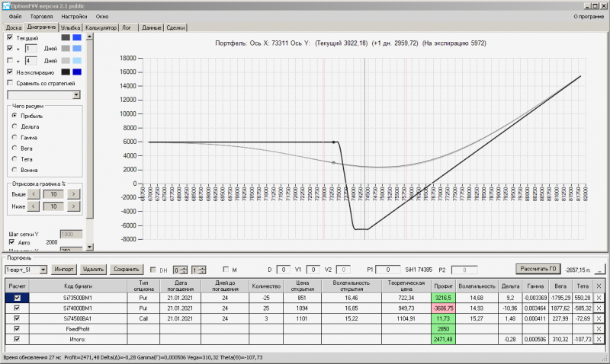Toggle the Текущий line checkbox
Screen dimensions: 610x364
pyautogui.click(x=10, y=37)
